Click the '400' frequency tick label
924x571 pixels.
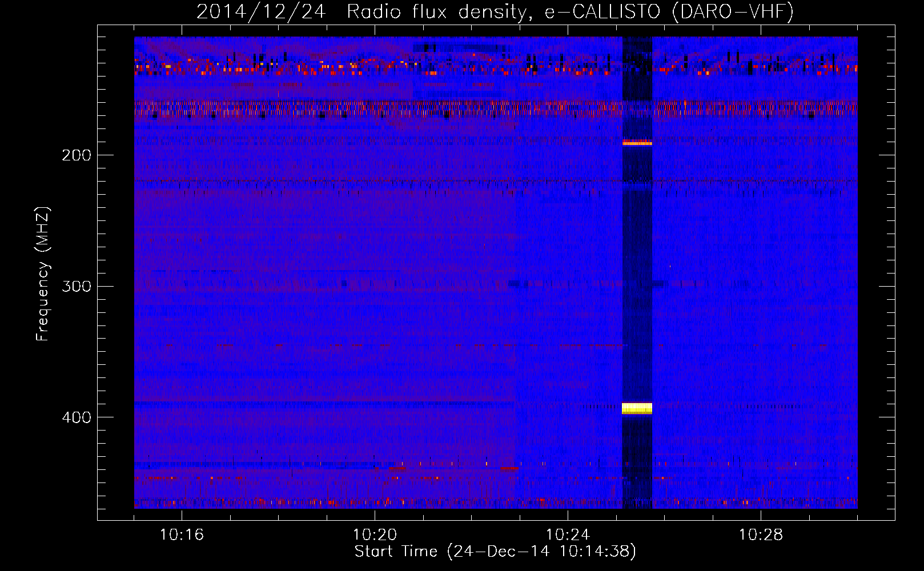pos(77,417)
